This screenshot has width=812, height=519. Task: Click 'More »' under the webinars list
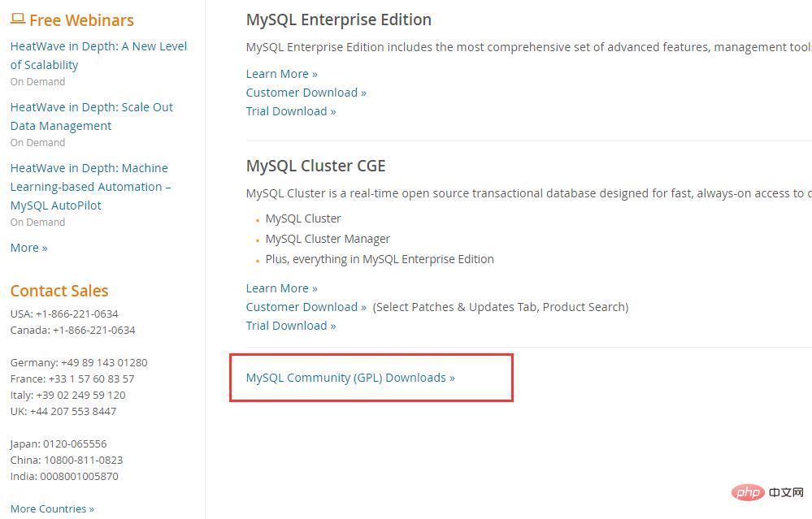28,248
